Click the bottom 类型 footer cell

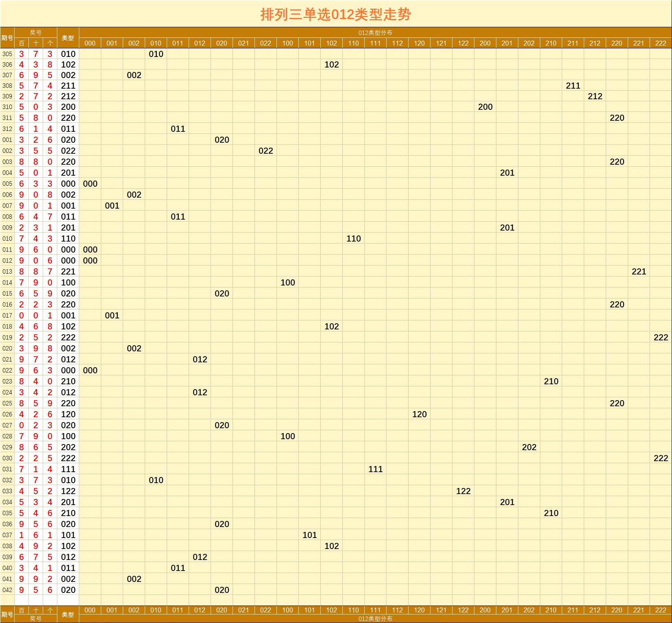pos(68,614)
